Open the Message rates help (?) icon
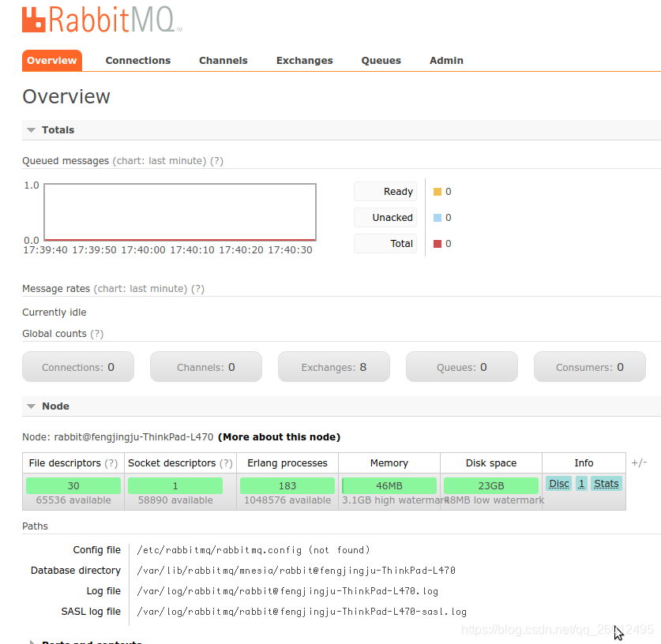The image size is (661, 644). point(197,288)
